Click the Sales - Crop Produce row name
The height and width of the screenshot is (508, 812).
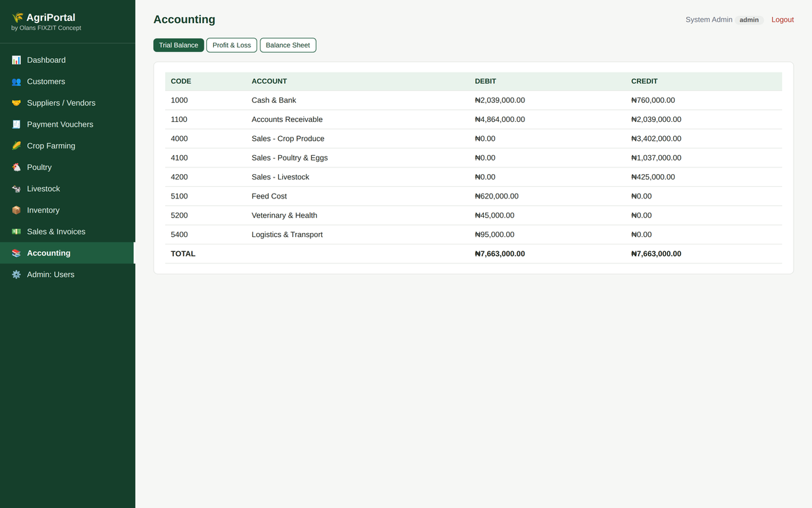coord(288,139)
